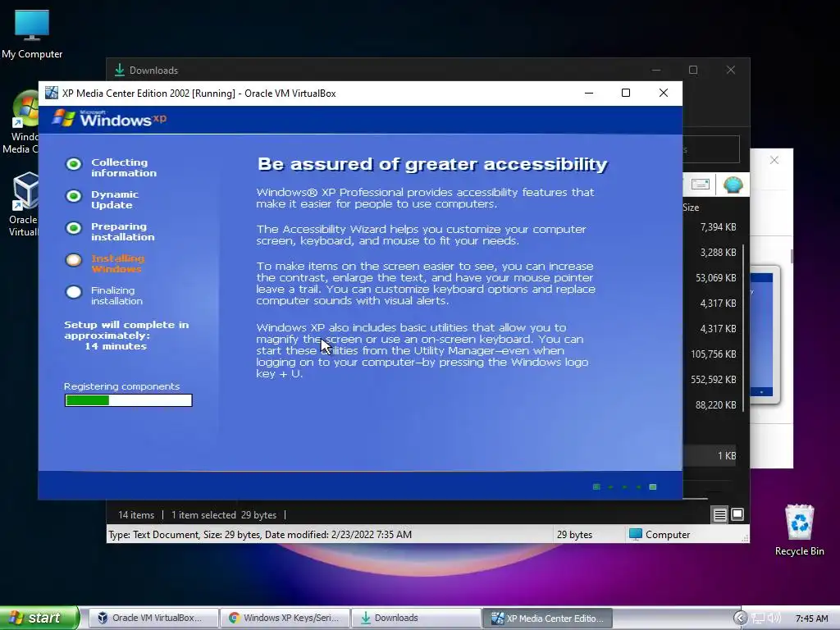Click the Windows XP logo in setup header
Screen dimensions: 840x630
coord(110,118)
